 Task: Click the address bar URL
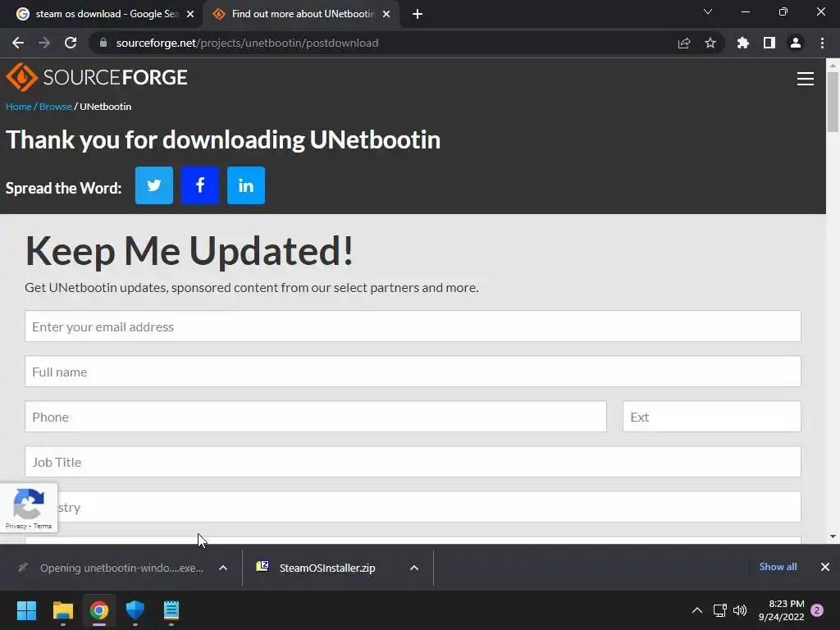tap(247, 43)
